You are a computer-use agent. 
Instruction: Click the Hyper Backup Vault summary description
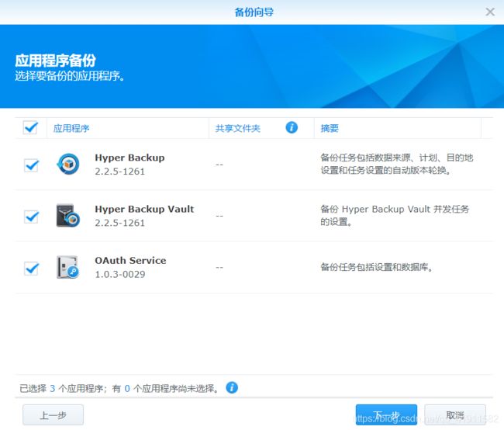(x=395, y=215)
